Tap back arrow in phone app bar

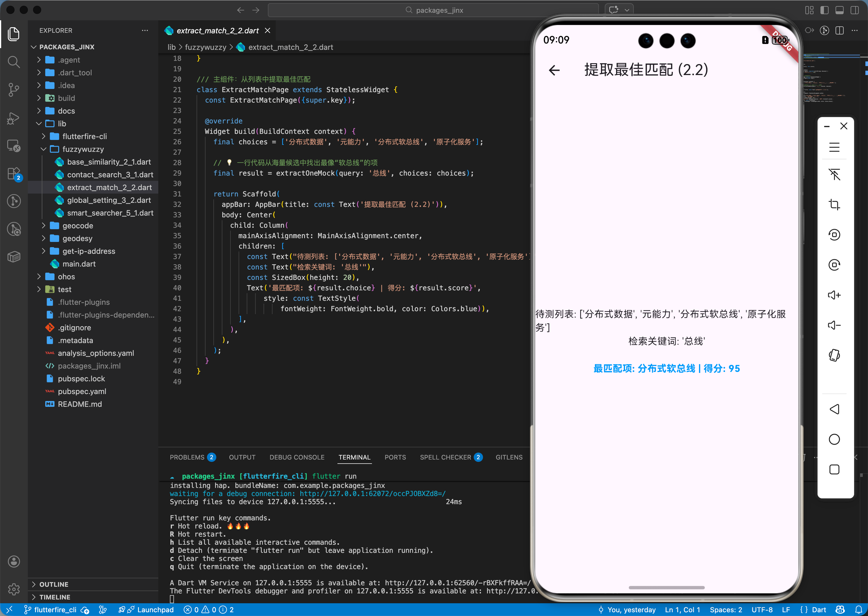tap(554, 70)
